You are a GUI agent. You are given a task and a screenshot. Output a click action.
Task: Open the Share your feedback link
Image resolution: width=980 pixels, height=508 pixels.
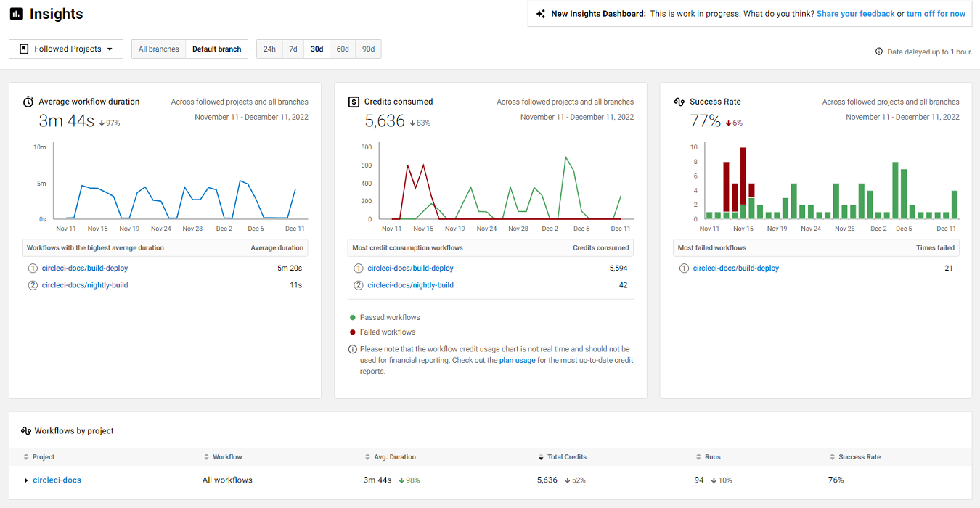pyautogui.click(x=855, y=13)
